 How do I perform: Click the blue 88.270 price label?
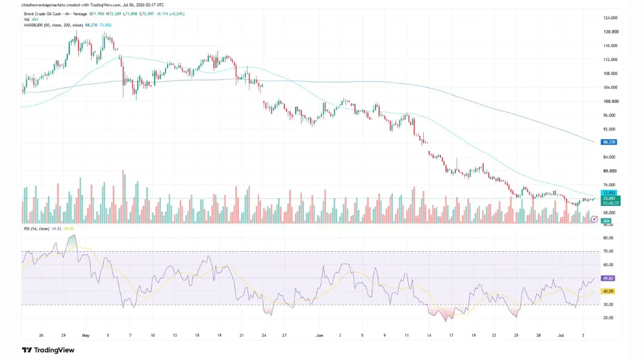tap(609, 142)
